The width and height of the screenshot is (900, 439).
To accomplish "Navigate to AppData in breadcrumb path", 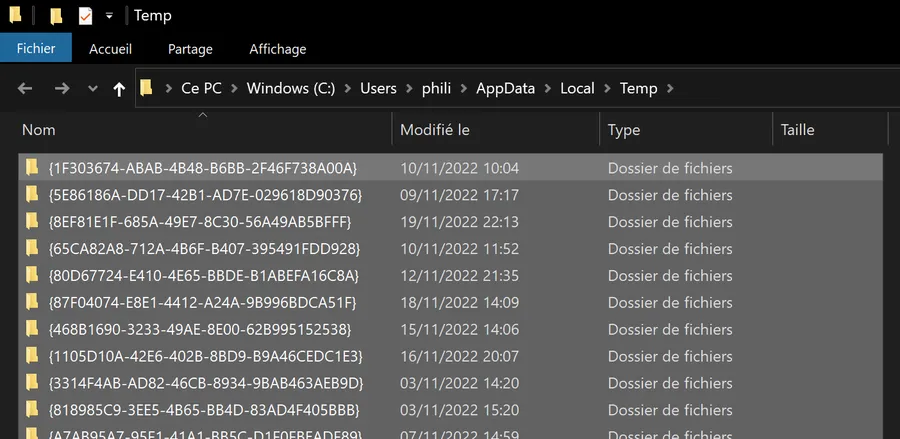I will [x=505, y=88].
